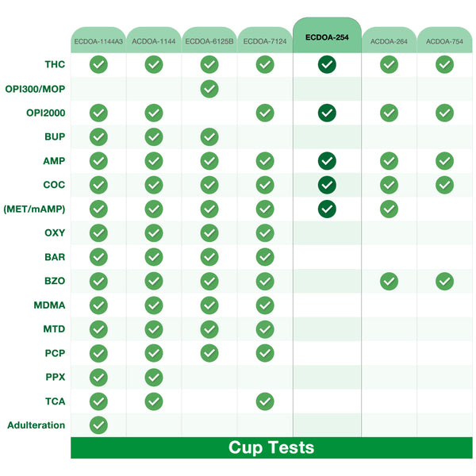Click the Adulteration row label
Image resolution: width=476 pixels, height=476 pixels.
point(36,425)
